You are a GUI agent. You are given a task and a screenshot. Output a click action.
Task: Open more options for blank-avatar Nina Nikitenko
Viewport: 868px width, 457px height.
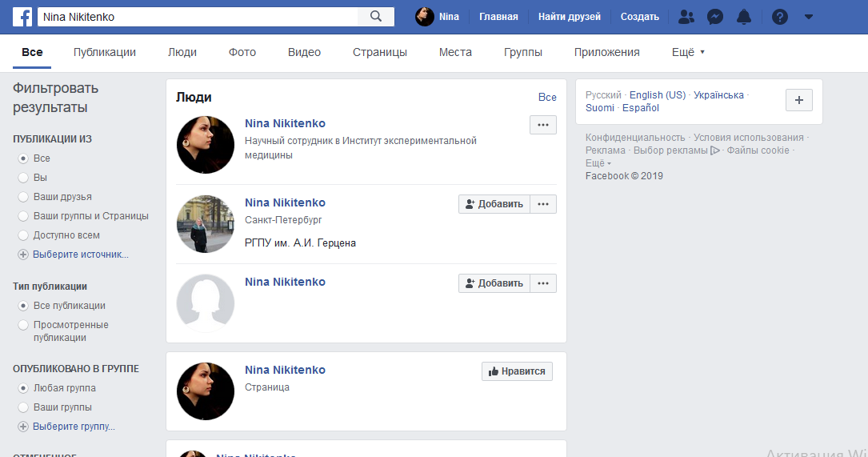(543, 283)
